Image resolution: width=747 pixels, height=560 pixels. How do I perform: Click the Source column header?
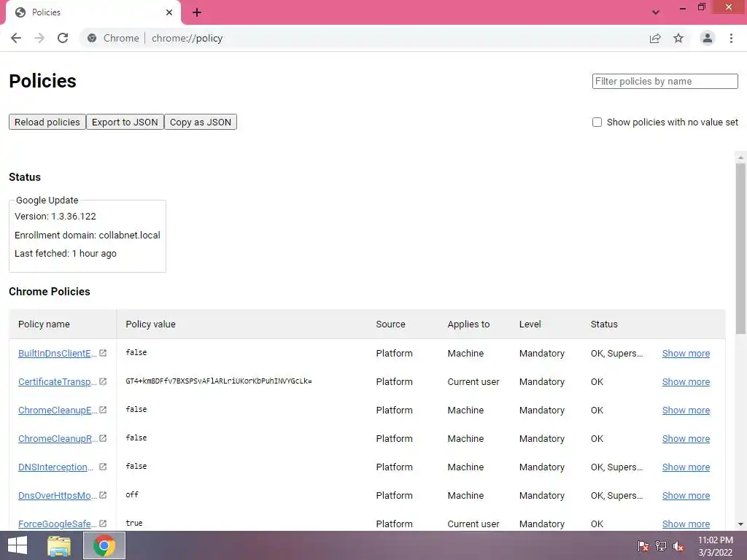coord(391,324)
